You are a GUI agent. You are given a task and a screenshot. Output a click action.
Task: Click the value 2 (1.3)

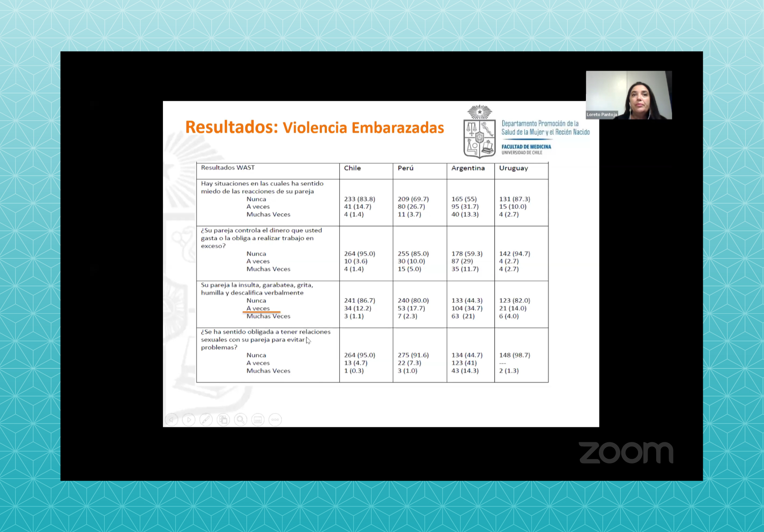pyautogui.click(x=509, y=371)
